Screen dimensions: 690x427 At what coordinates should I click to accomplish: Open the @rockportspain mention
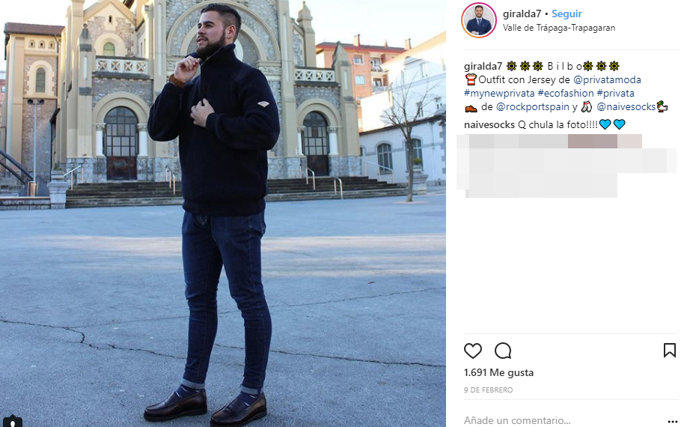pos(532,107)
